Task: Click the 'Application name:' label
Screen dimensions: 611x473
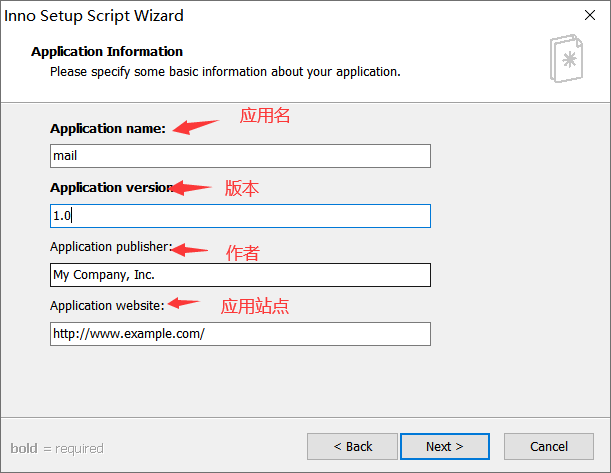Action: (108, 129)
